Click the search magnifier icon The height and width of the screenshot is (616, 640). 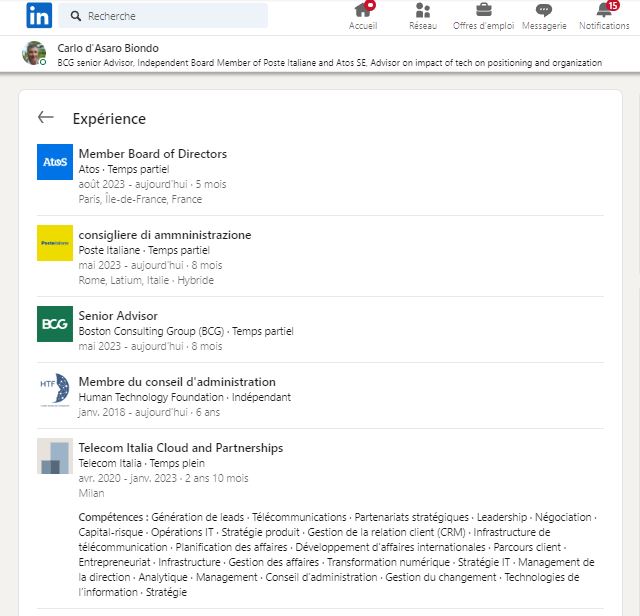coord(76,16)
